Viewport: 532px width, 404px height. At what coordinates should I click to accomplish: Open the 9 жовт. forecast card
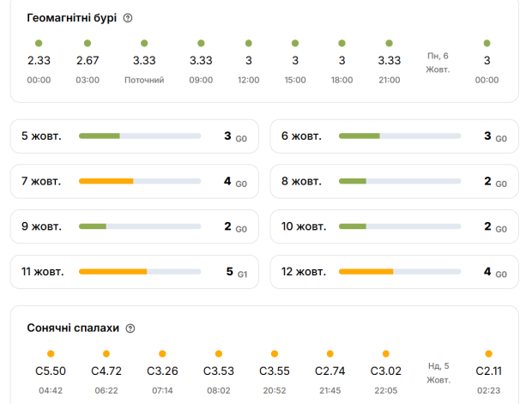[134, 226]
